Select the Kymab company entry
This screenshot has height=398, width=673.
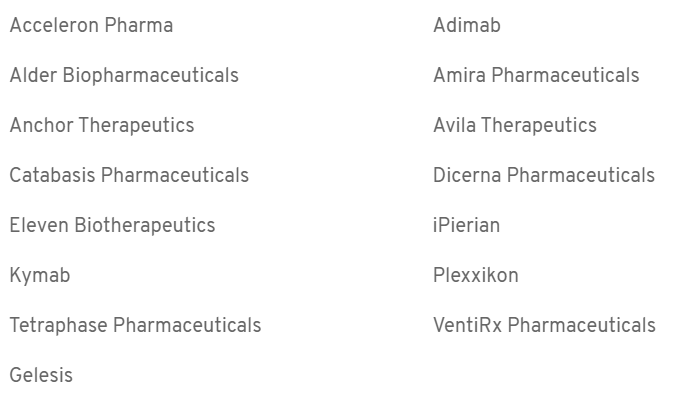click(40, 276)
